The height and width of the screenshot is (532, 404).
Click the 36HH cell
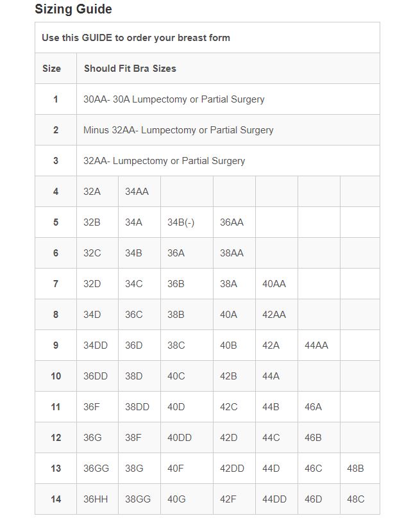[96, 499]
